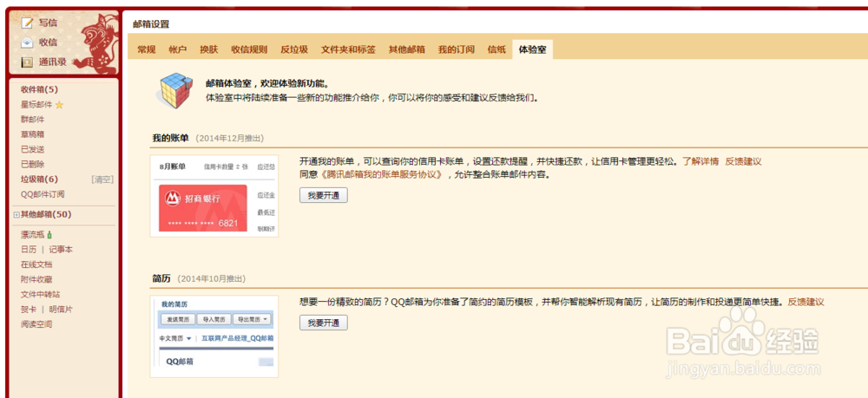Click the compose mail (写信) pencil icon
The image size is (868, 398).
[x=27, y=23]
